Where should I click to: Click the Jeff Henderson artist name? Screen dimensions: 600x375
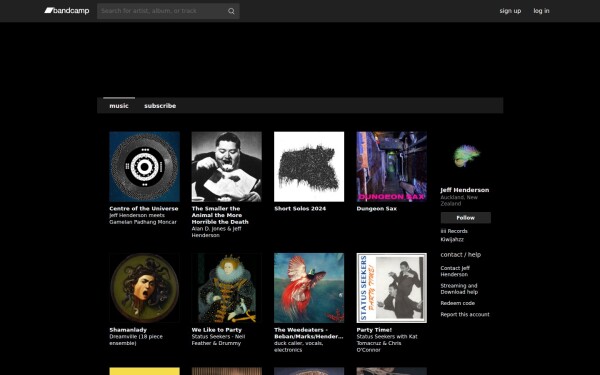(x=465, y=190)
